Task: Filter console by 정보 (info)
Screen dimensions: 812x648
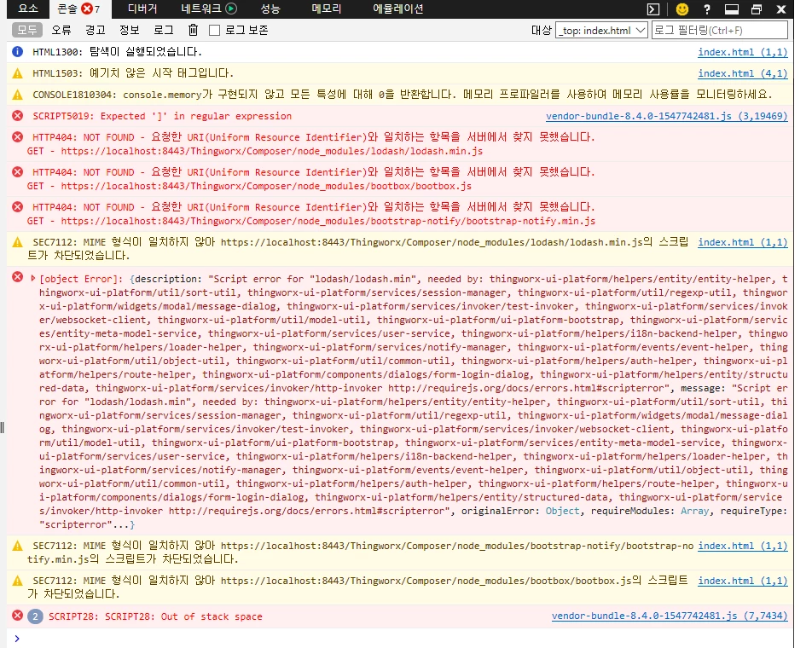Action: click(130, 30)
